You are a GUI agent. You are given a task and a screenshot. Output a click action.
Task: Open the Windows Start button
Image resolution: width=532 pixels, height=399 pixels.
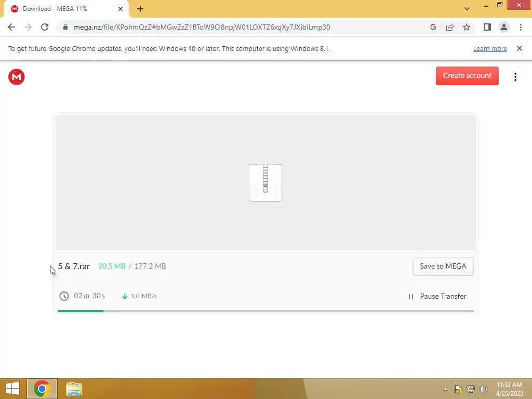[12, 389]
